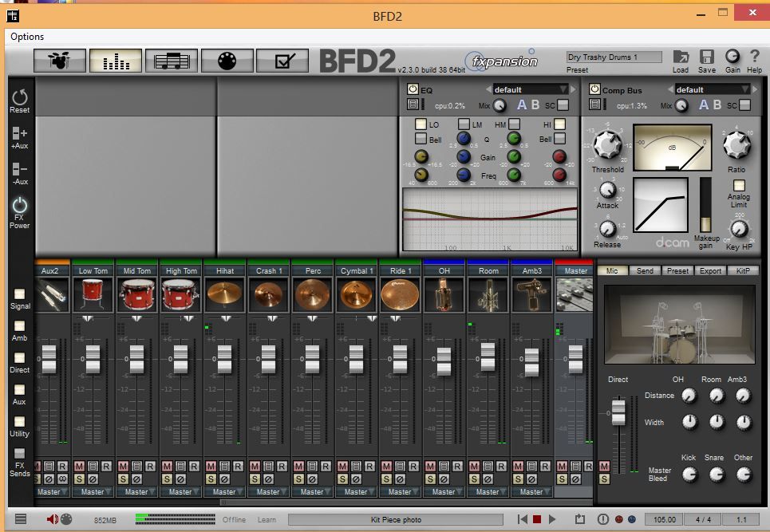
Task: Open the drum kit page icon
Action: [60, 61]
